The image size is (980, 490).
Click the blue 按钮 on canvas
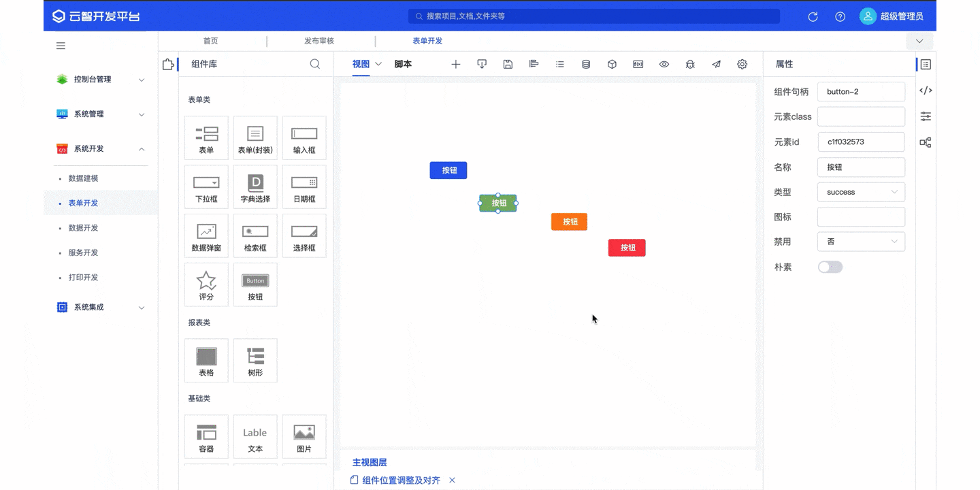pyautogui.click(x=448, y=170)
